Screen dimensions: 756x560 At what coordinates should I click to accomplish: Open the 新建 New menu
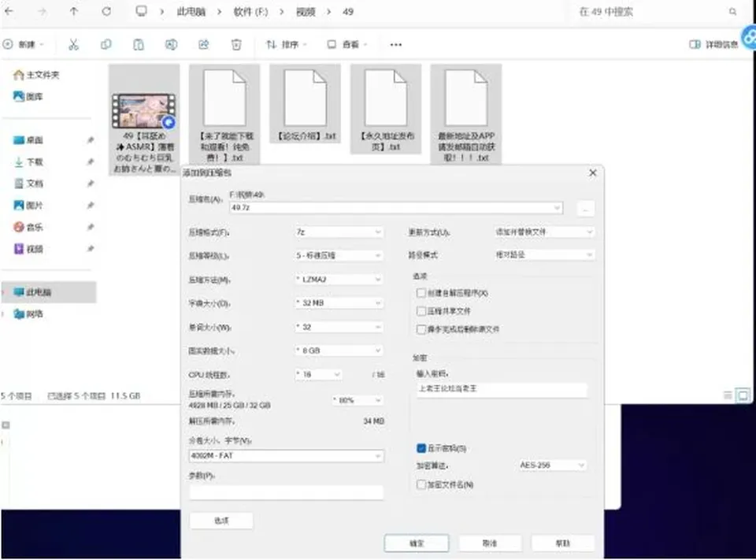pos(24,45)
